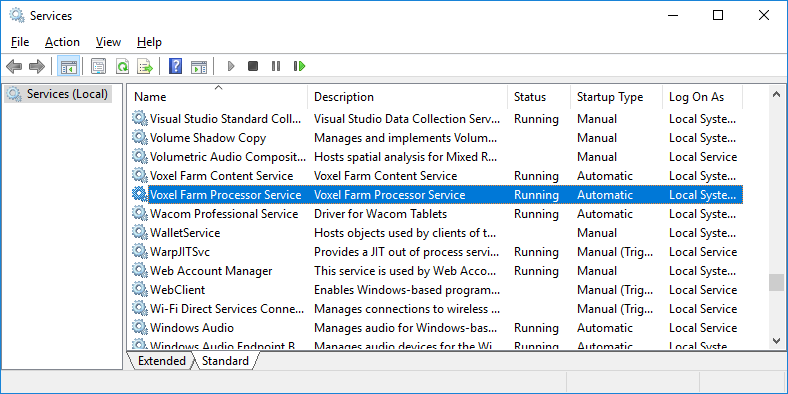This screenshot has width=788, height=394.
Task: Click the Start Service play icon
Action: pyautogui.click(x=231, y=66)
